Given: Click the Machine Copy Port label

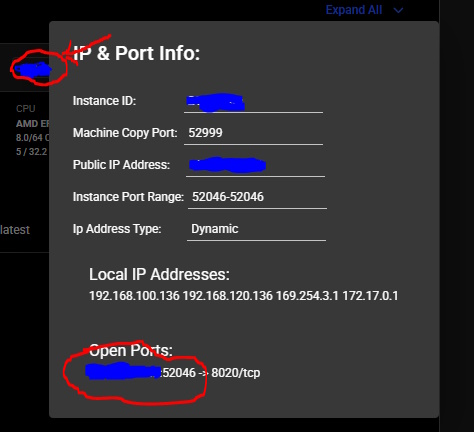Looking at the screenshot, I should click(125, 133).
